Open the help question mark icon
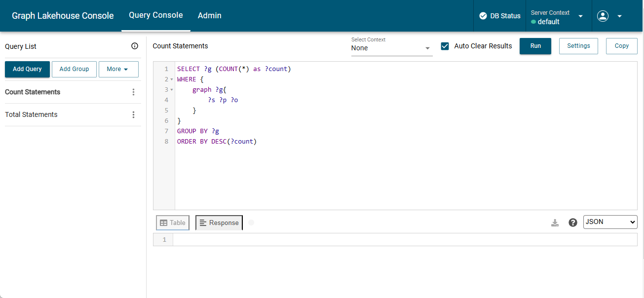 (572, 223)
